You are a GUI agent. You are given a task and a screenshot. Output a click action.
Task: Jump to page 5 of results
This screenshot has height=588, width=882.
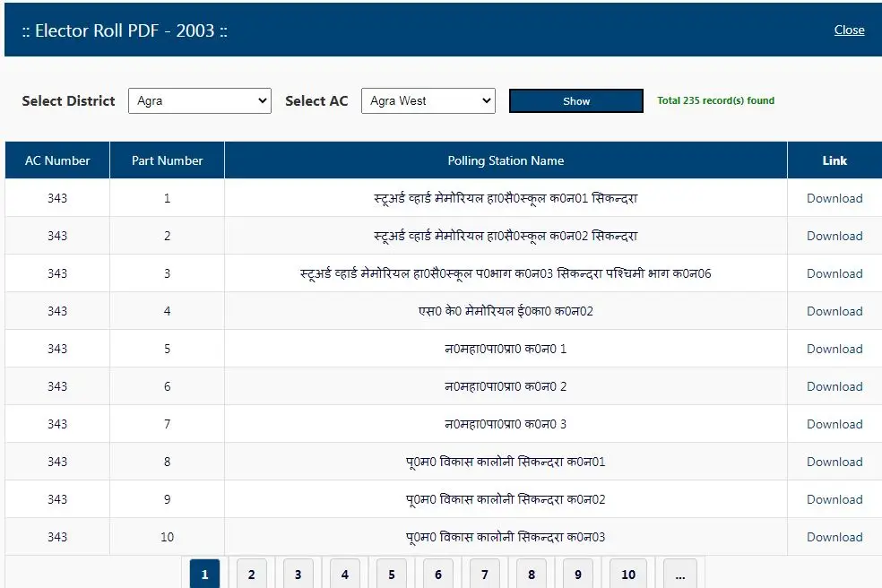392,575
